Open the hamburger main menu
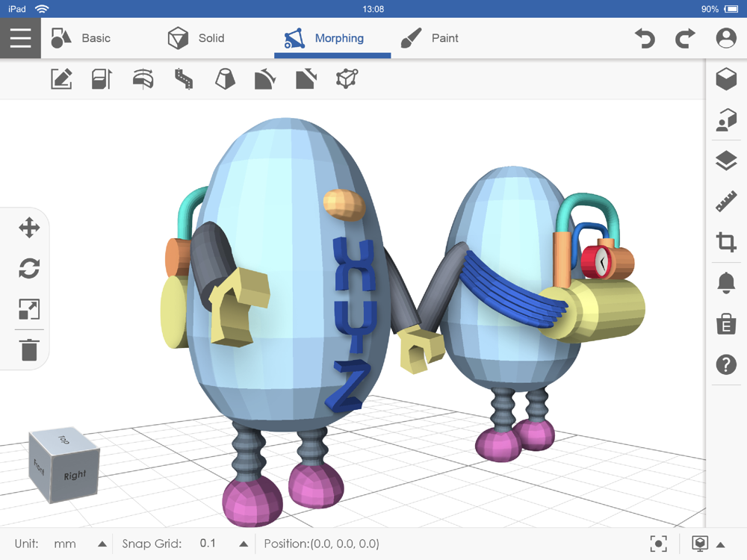Screen dimensions: 747x560 (x=20, y=38)
